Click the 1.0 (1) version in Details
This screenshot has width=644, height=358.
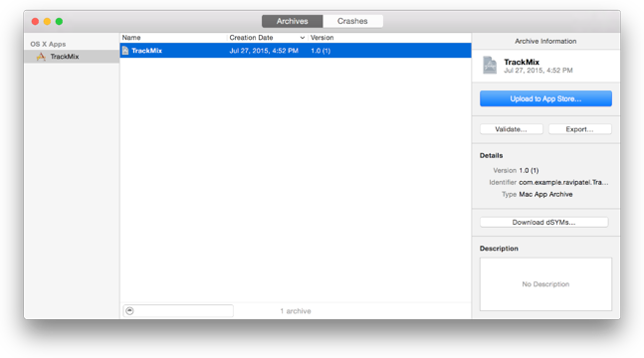coord(529,170)
